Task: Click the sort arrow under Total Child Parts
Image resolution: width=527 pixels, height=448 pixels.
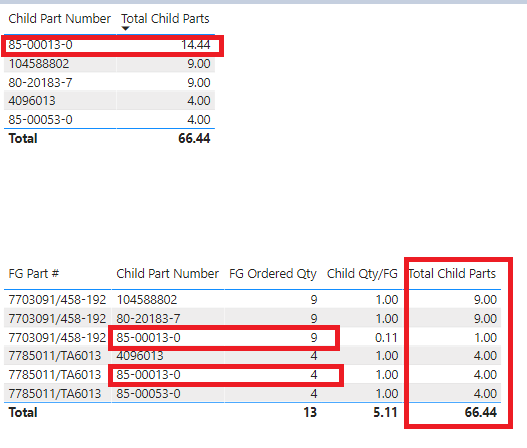Action: click(x=125, y=29)
